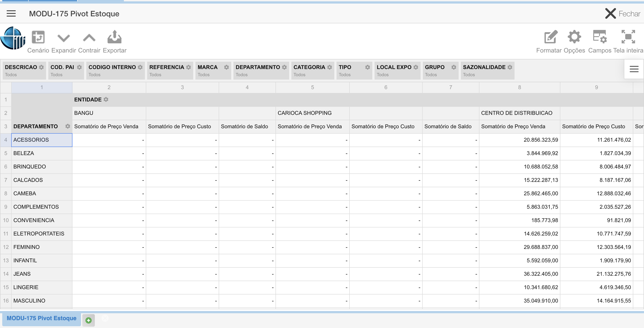Close the report with Fechar
644x328 pixels.
[623, 13]
